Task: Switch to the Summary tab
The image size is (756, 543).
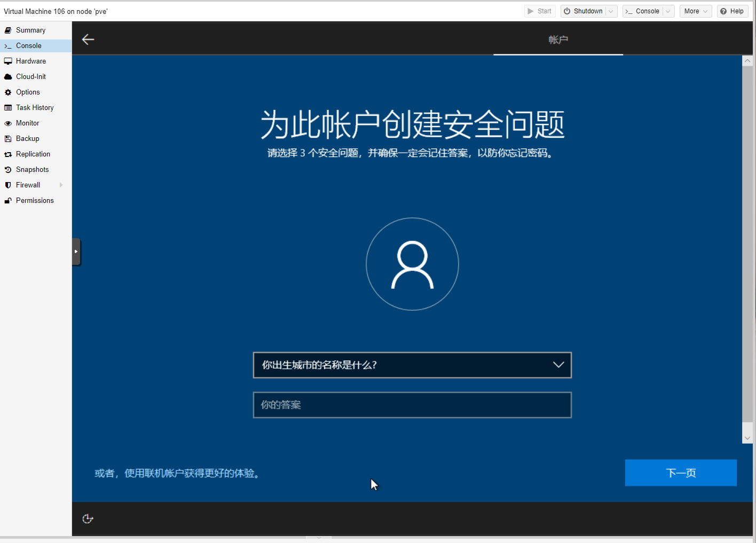Action: [30, 30]
